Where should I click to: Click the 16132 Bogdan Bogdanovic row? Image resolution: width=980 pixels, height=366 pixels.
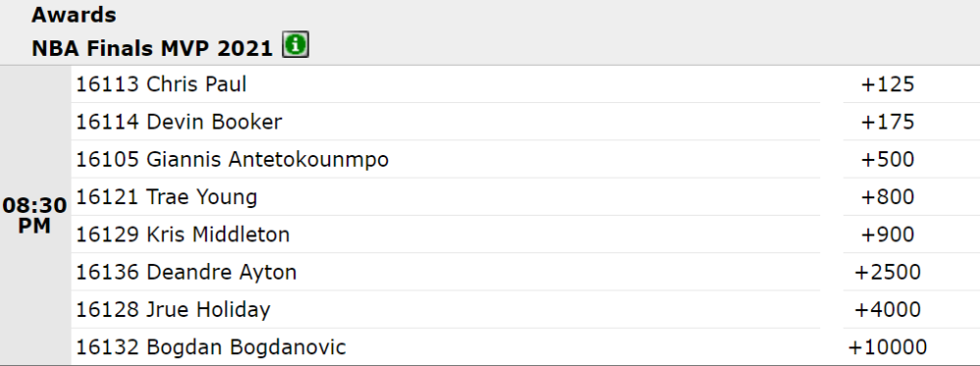(446, 347)
